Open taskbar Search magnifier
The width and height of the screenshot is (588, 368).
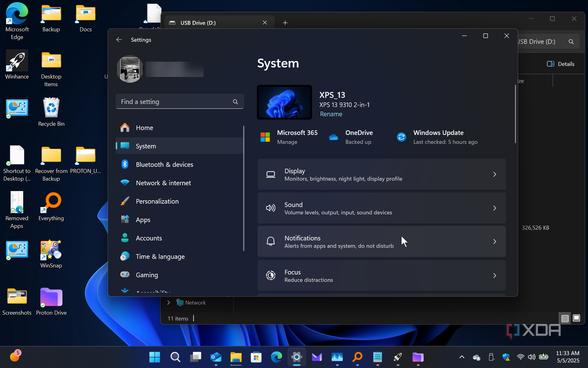(175, 358)
